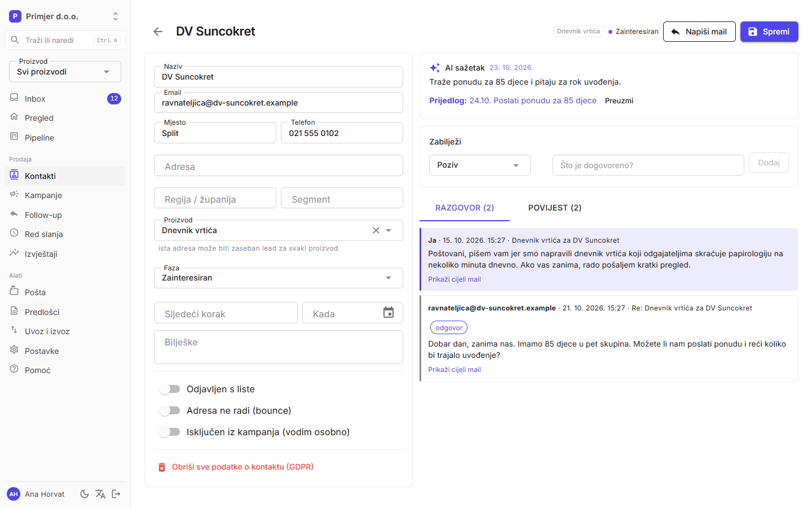This screenshot has width=812, height=508.
Task: Toggle Isključen iz kampanja switch
Action: coord(169,432)
